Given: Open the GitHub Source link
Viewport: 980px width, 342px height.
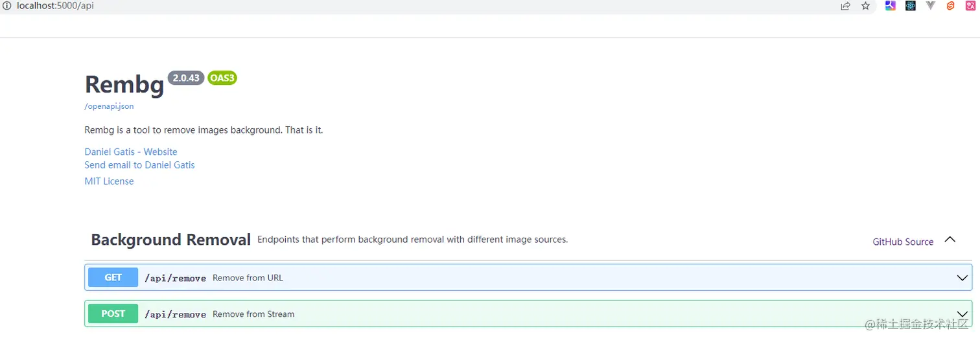Looking at the screenshot, I should coord(903,242).
